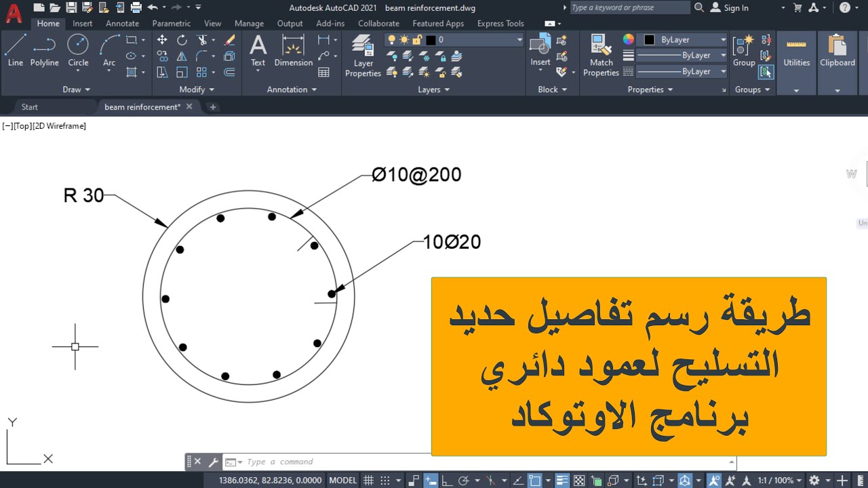
Task: Expand the Annotation panel
Action: pyautogui.click(x=292, y=89)
